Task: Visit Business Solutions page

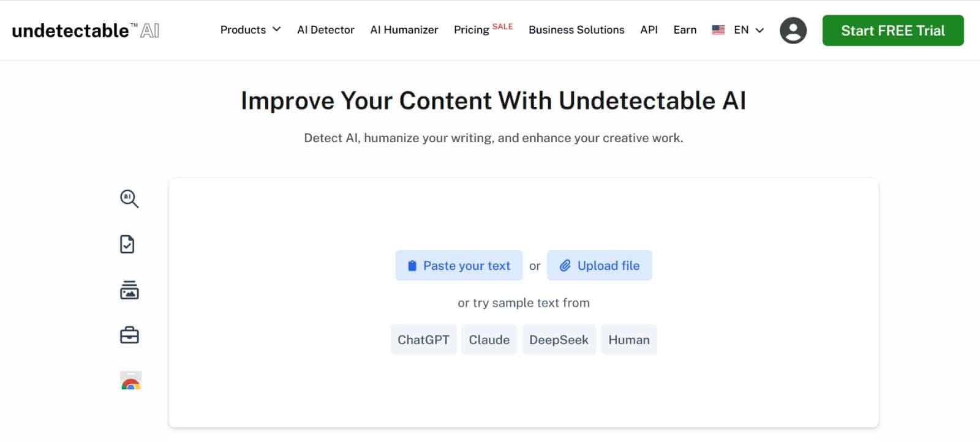Action: pos(576,29)
